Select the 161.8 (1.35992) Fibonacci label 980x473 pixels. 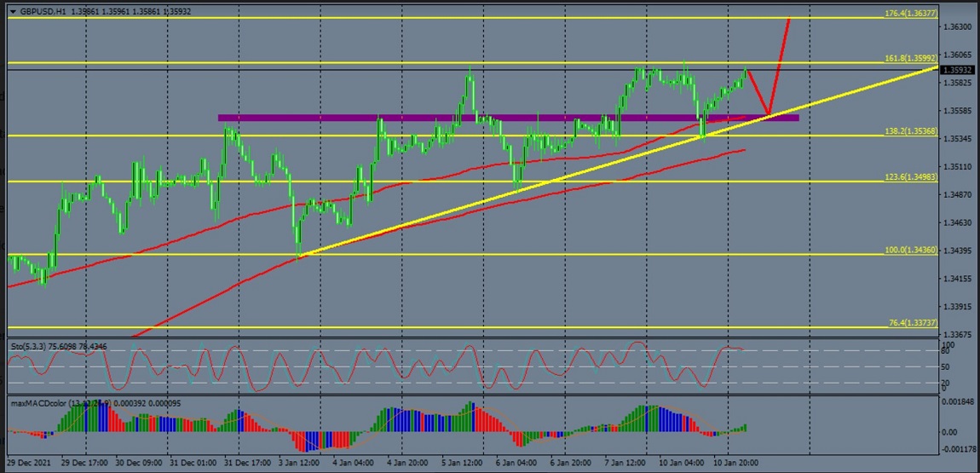910,59
